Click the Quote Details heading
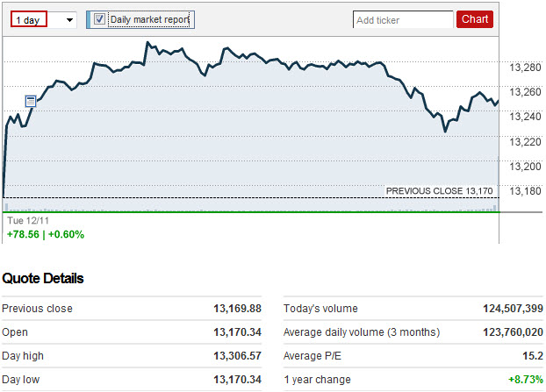 [x=43, y=278]
